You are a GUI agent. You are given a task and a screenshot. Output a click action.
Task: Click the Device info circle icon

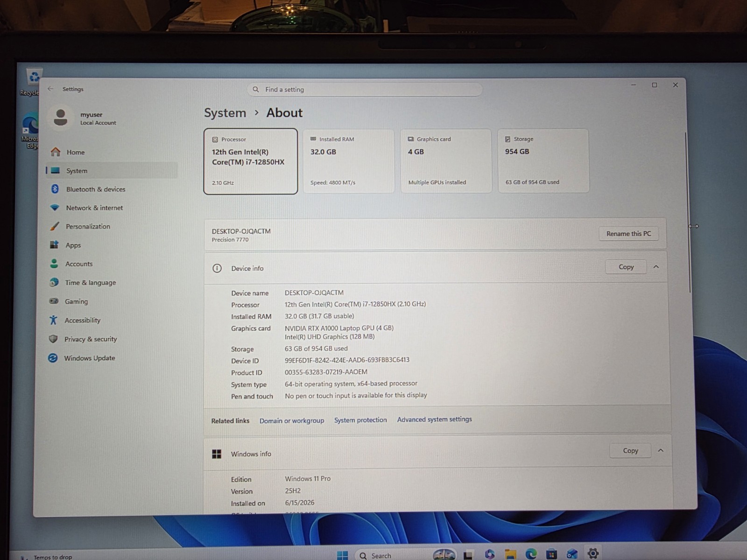coord(217,268)
